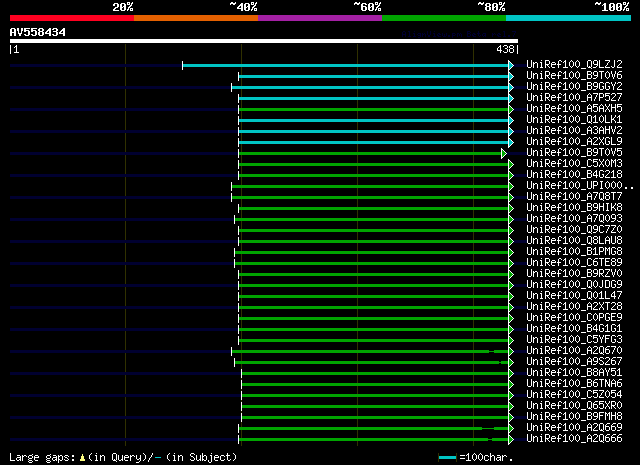The image size is (640, 465).
Task: Click the Large gaps legend text
Action: [42, 457]
